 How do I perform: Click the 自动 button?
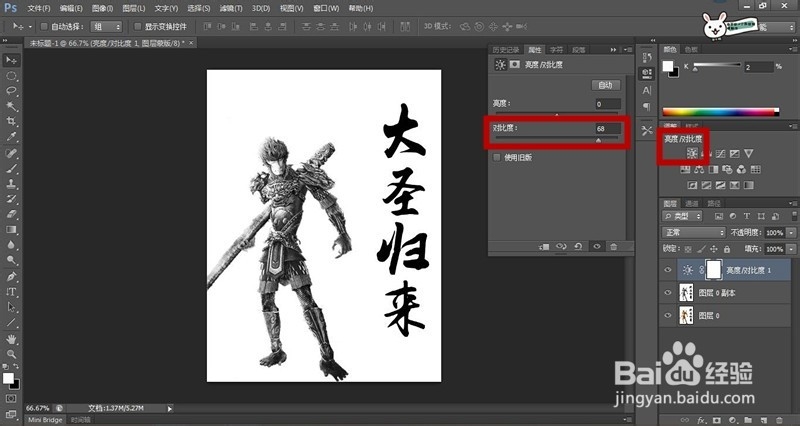606,85
